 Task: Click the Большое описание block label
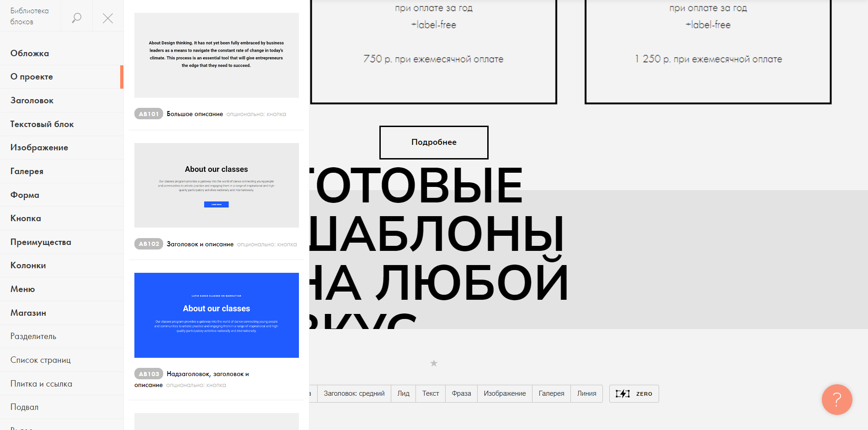(x=195, y=114)
